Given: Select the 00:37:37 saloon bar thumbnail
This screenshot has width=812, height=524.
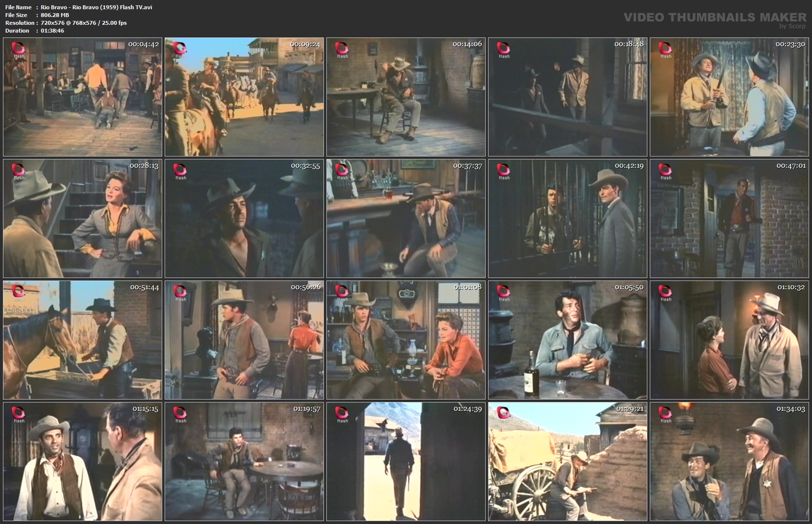Looking at the screenshot, I should coord(406,219).
